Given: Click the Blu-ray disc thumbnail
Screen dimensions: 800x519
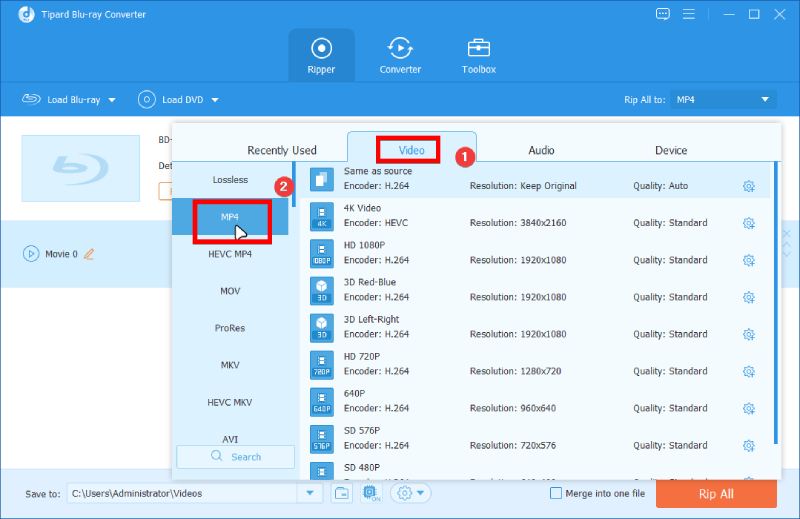Looking at the screenshot, I should pyautogui.click(x=80, y=168).
